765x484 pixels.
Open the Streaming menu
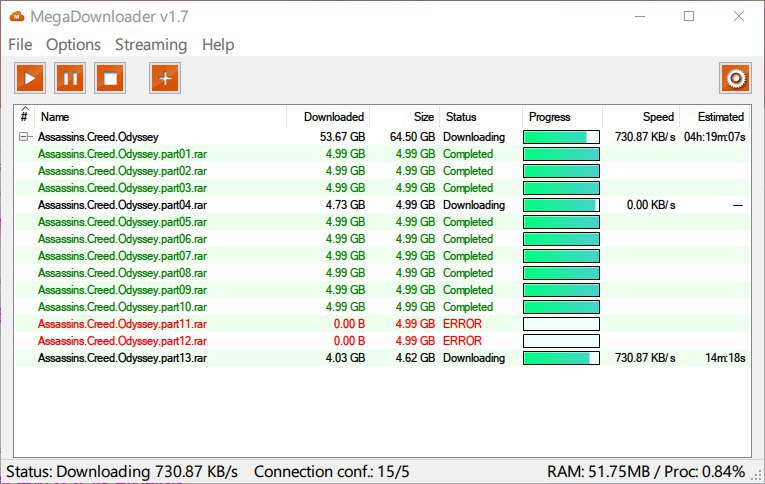pos(151,45)
